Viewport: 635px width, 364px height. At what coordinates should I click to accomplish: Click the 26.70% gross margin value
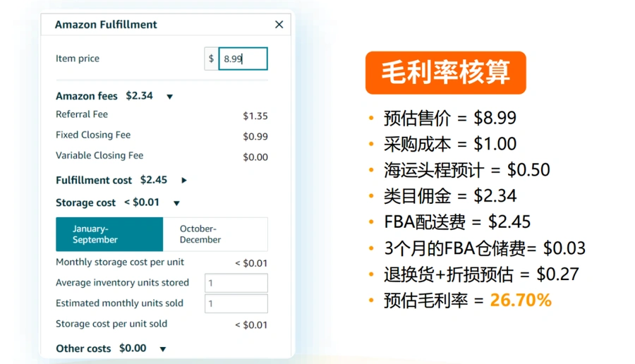[x=521, y=301]
